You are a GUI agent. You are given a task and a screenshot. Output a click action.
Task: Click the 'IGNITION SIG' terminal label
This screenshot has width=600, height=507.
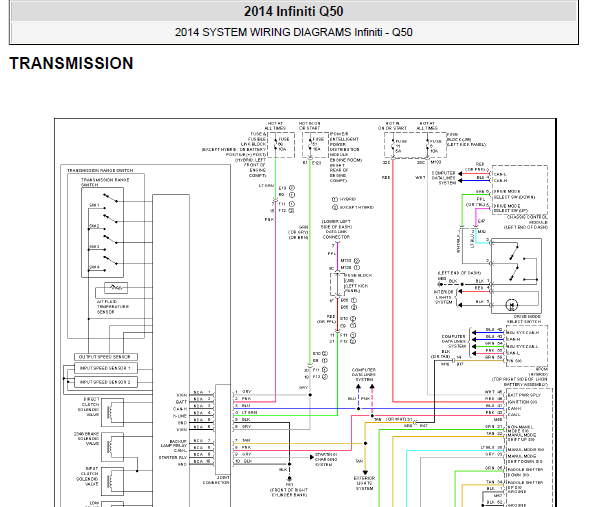[x=522, y=402]
